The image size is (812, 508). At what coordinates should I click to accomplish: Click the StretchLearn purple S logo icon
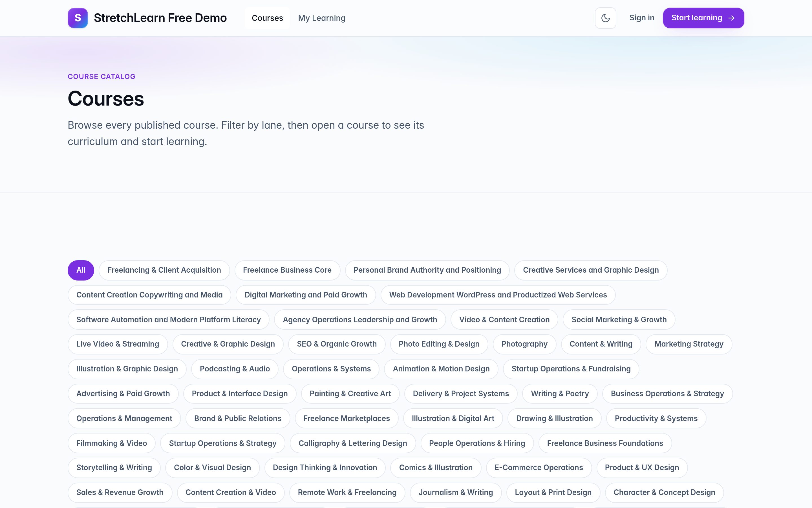click(78, 18)
